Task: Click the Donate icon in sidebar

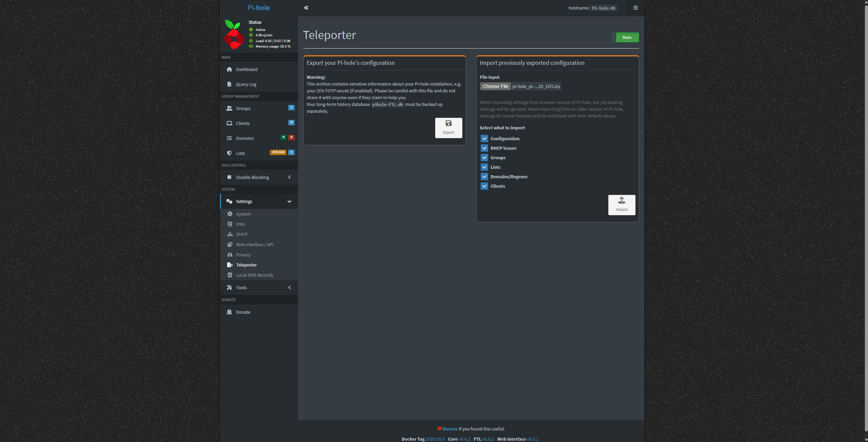Action: tap(229, 312)
